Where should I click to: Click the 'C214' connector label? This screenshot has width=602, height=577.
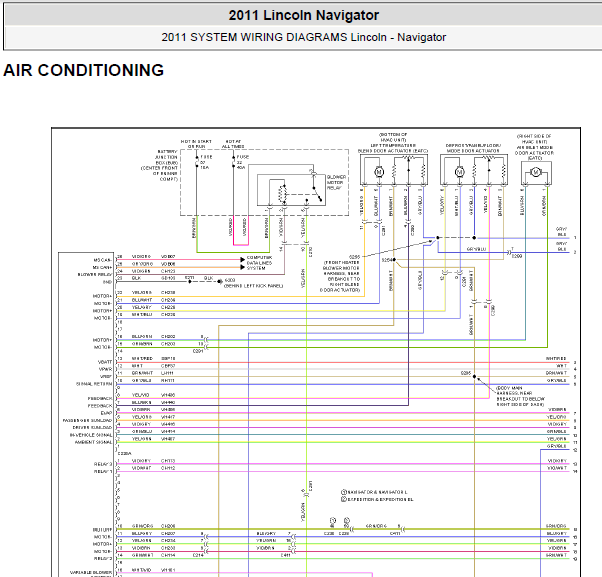point(198,555)
